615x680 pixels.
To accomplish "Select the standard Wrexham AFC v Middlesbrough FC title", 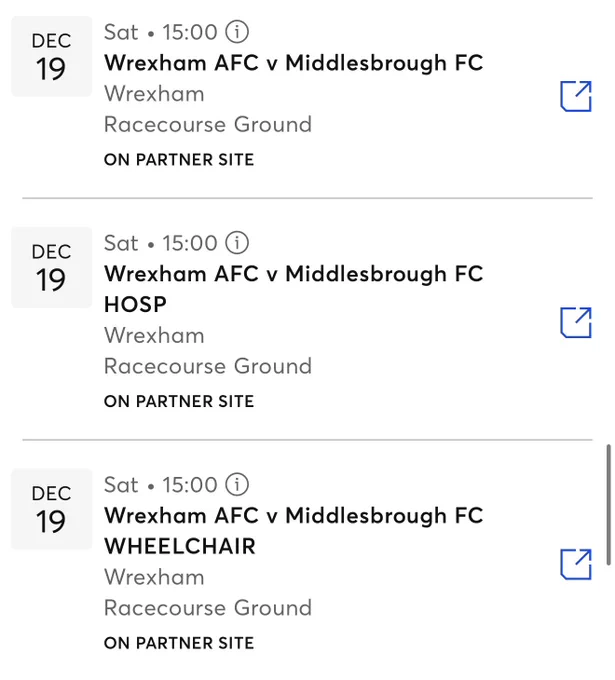I will coord(294,63).
